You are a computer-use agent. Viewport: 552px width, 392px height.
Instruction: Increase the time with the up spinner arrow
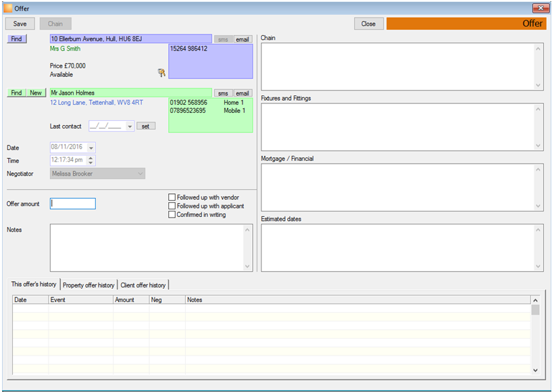pos(91,157)
